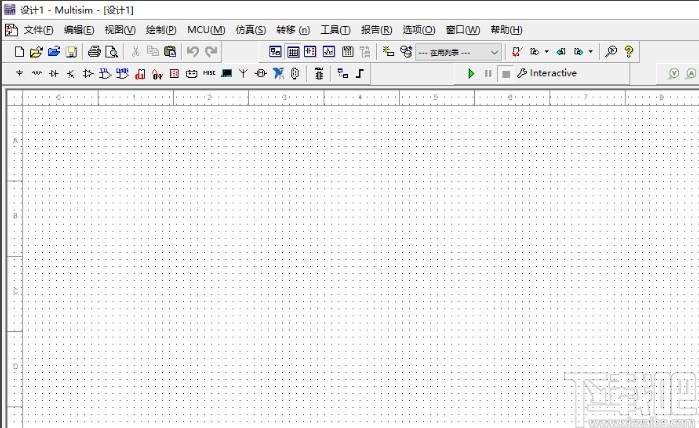The height and width of the screenshot is (428, 699).
Task: Click the Component wizard icon
Action: (388, 52)
